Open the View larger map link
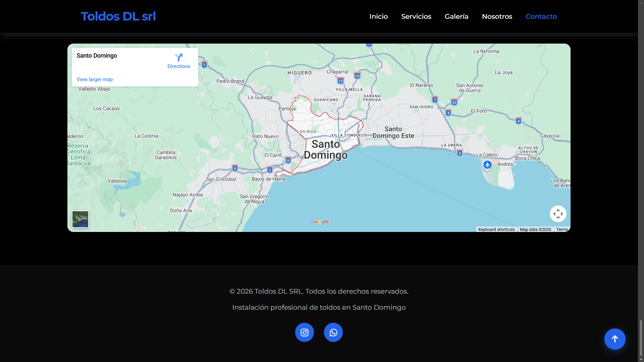 pos(95,79)
